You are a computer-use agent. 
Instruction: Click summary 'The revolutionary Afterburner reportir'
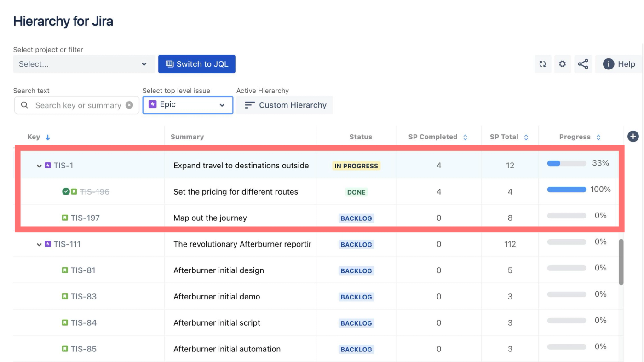[x=242, y=244]
